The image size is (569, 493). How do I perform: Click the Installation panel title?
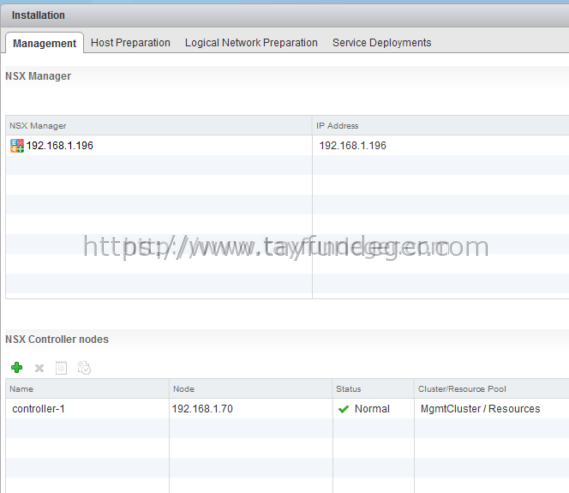pos(38,15)
